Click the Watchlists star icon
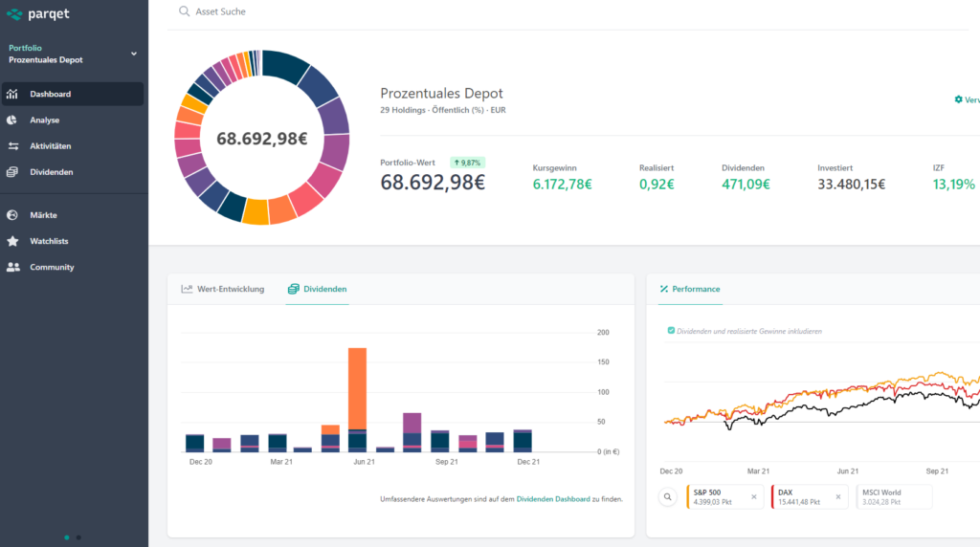The image size is (980, 547). click(11, 241)
